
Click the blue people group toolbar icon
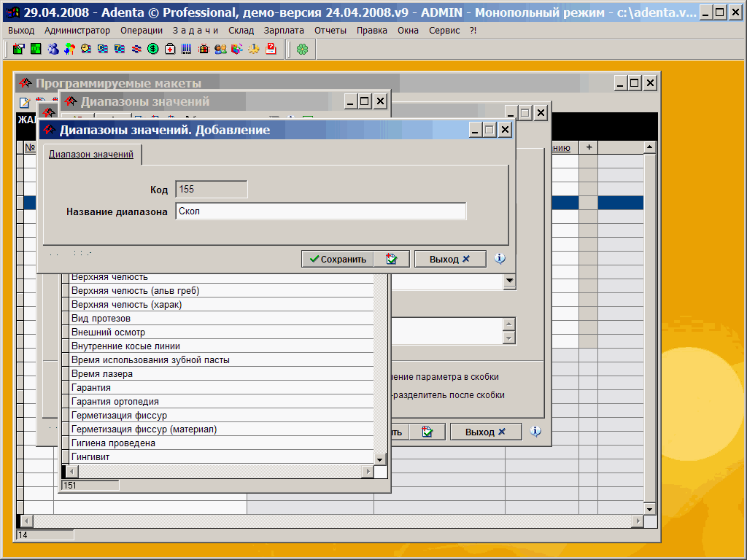pos(53,49)
